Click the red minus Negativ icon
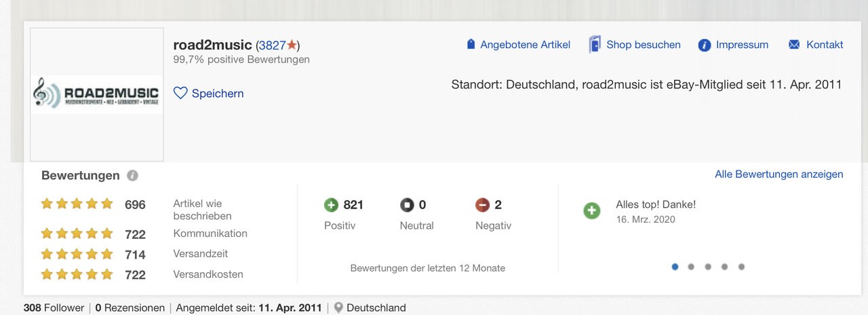This screenshot has height=315, width=868. pyautogui.click(x=482, y=205)
